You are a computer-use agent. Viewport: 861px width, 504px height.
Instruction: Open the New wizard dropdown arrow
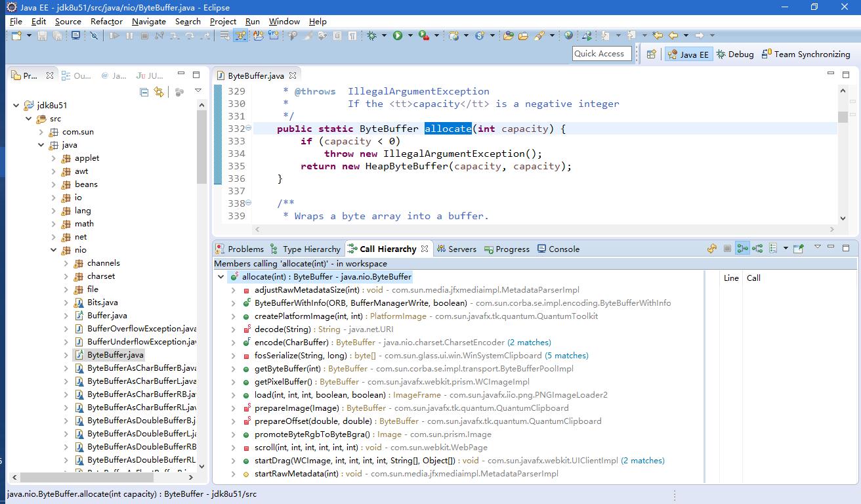(x=29, y=35)
